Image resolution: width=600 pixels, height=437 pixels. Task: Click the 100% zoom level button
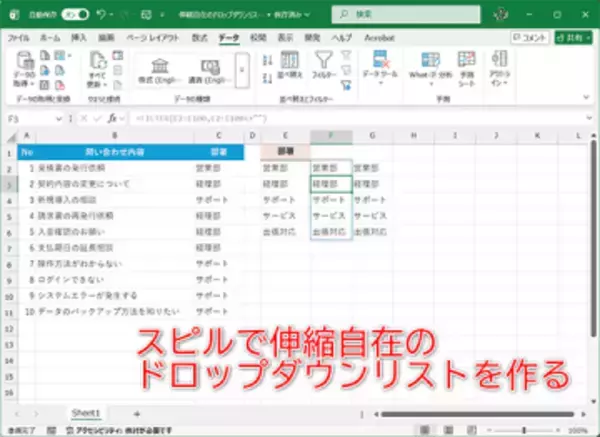(x=578, y=430)
